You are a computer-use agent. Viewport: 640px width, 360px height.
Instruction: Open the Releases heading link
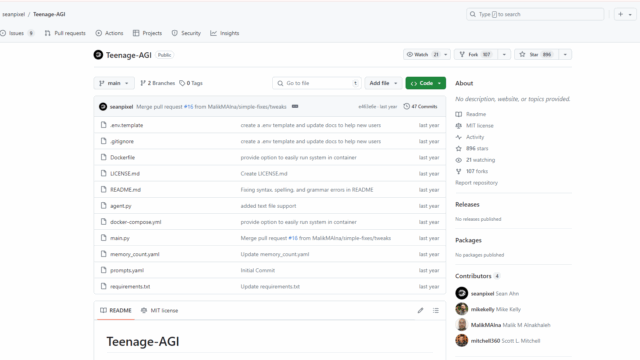pyautogui.click(x=467, y=204)
